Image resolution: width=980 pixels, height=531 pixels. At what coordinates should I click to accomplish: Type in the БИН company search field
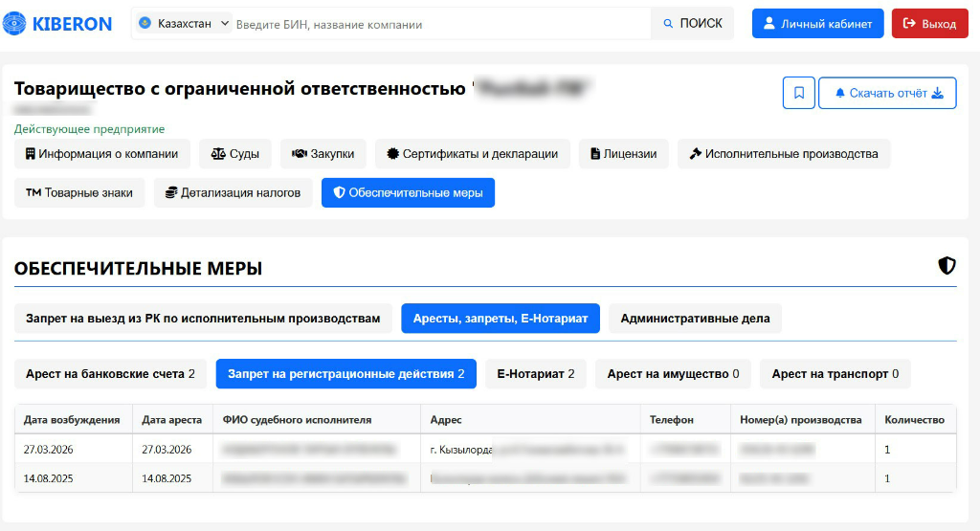[x=440, y=24]
